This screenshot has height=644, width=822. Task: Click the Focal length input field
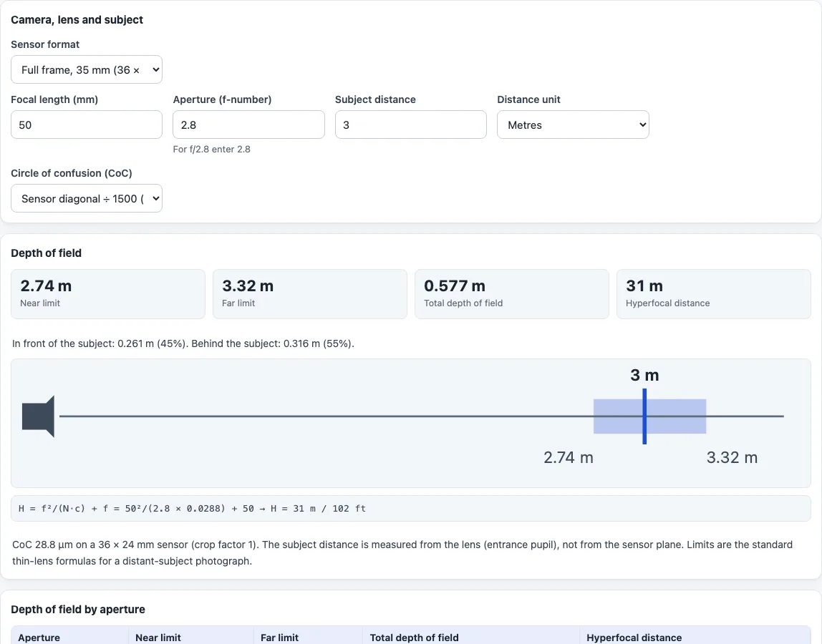87,125
